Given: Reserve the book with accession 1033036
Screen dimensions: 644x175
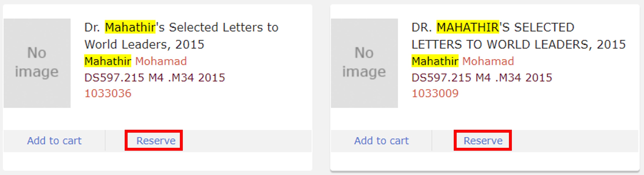Looking at the screenshot, I should (x=156, y=141).
